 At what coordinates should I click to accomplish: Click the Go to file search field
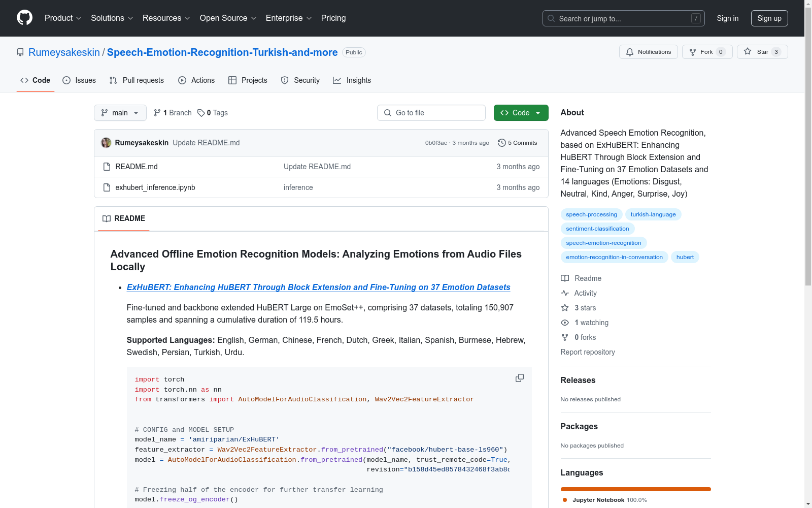pos(431,113)
